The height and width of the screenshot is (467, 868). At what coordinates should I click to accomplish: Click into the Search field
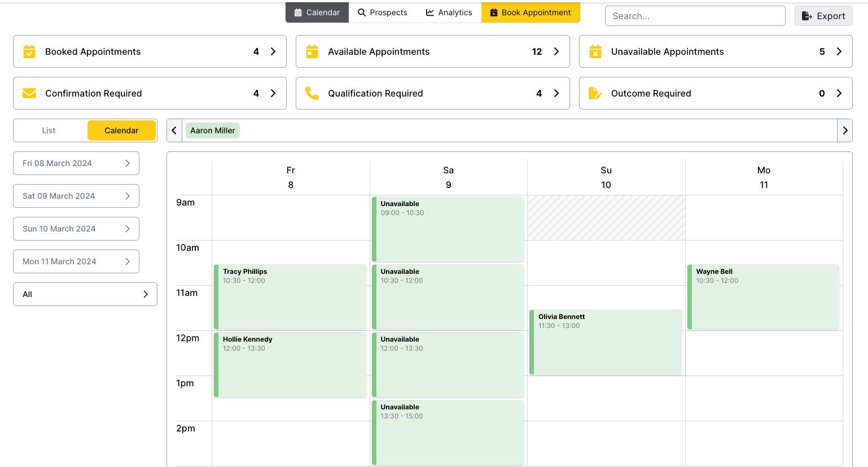tap(695, 16)
